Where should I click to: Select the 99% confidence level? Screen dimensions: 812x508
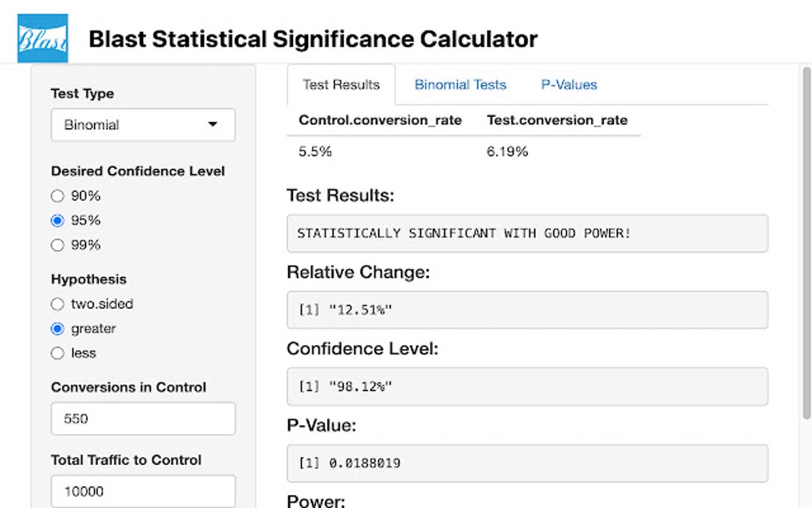point(57,245)
